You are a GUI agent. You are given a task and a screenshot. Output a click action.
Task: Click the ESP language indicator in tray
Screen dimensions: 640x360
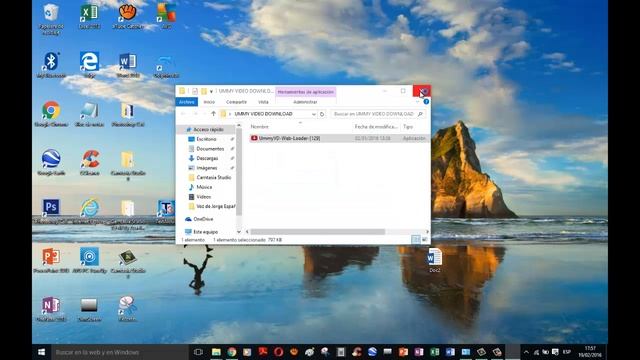pos(567,352)
